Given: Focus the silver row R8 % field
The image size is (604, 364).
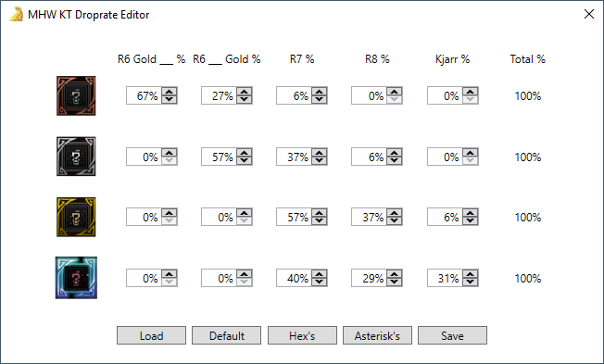Looking at the screenshot, I should (370, 157).
